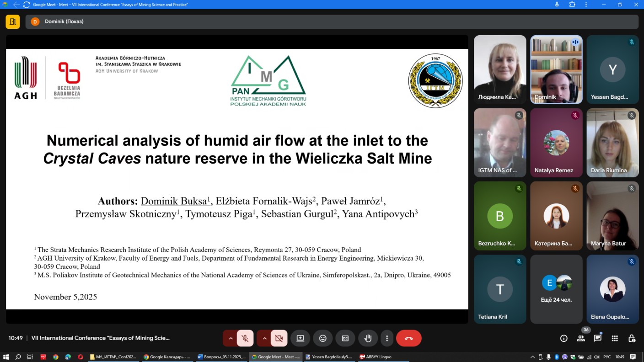Viewport: 644px width, 362px height.
Task: Click the system volume speaker icon in tray
Action: pyautogui.click(x=596, y=357)
